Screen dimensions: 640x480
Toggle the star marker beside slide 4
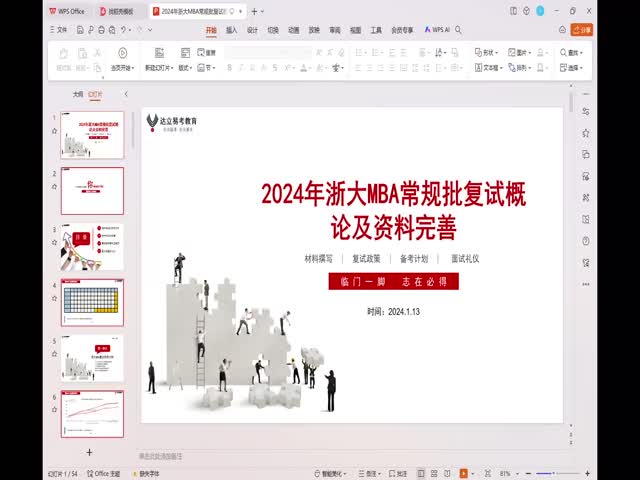54,298
